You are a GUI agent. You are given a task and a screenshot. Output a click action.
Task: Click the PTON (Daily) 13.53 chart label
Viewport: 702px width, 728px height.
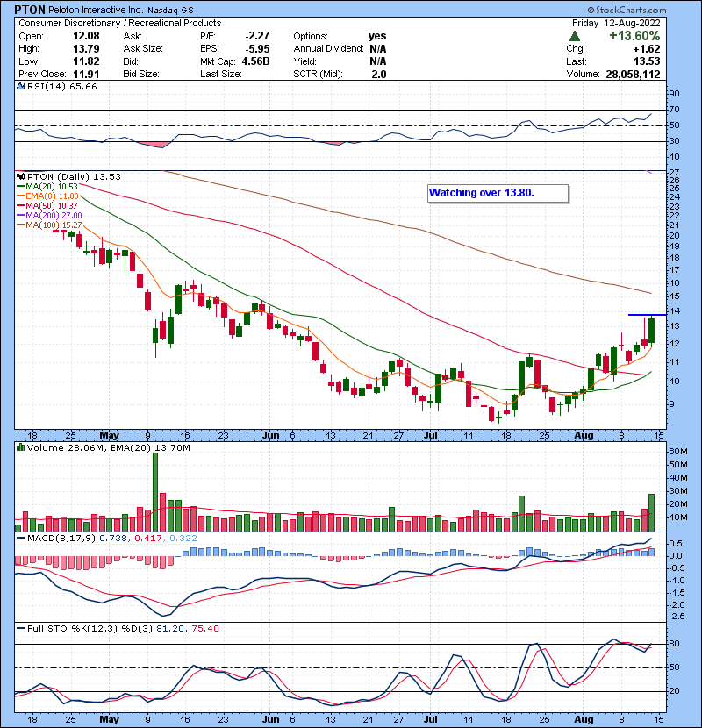(74, 176)
